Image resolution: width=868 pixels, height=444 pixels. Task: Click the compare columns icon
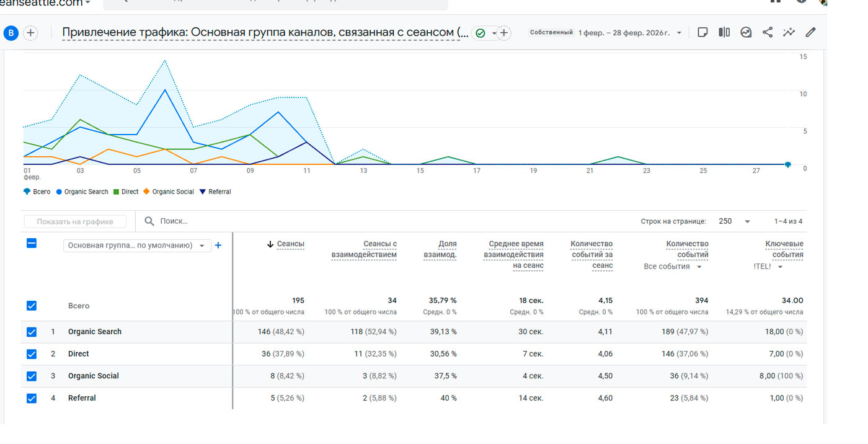click(x=724, y=33)
